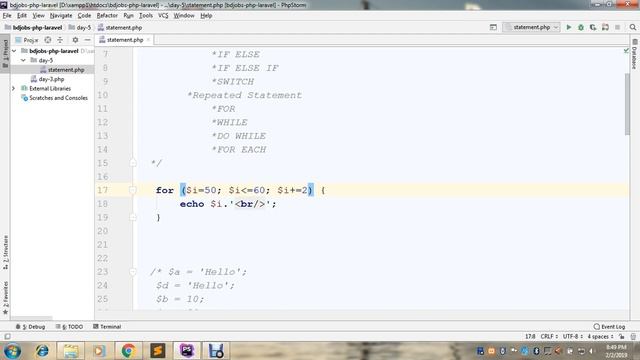This screenshot has height=360, width=640.
Task: Change file encoding UTF-8 in status bar
Action: 572,336
